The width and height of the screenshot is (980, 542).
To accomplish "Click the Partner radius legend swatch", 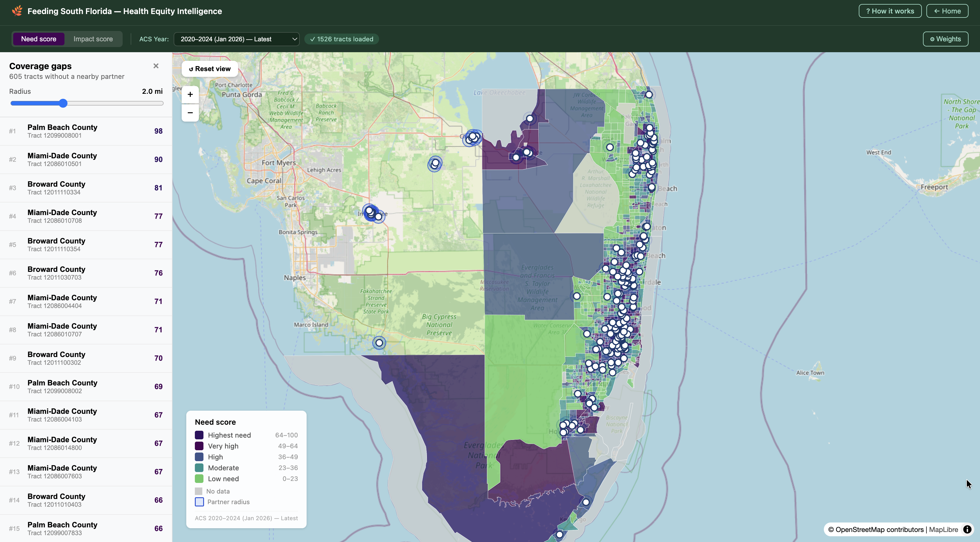I will (x=199, y=502).
